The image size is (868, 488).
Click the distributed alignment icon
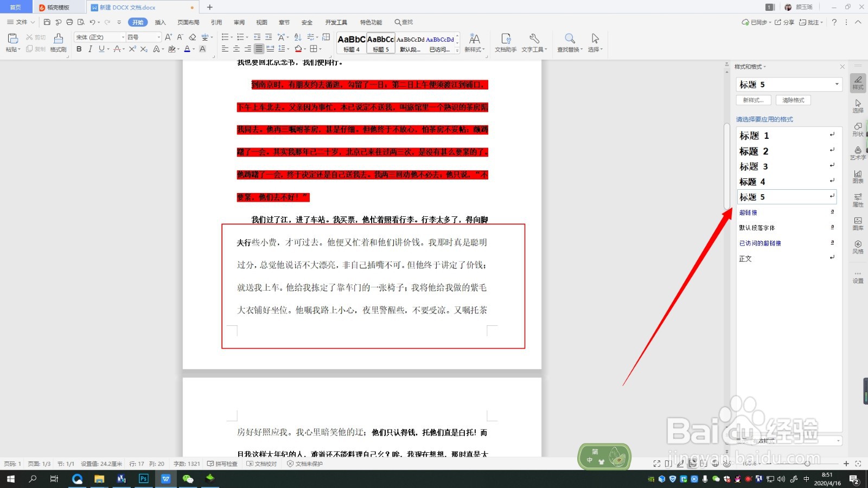[x=270, y=49]
